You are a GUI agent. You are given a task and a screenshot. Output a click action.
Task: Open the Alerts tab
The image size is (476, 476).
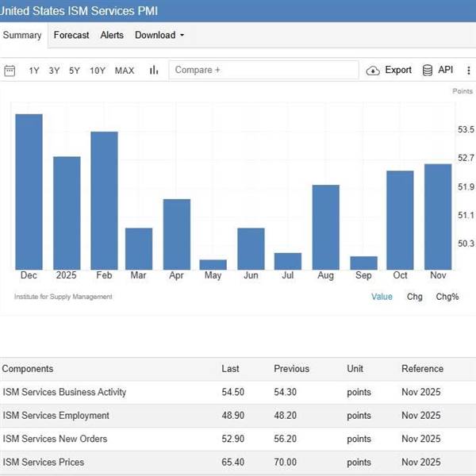point(112,35)
